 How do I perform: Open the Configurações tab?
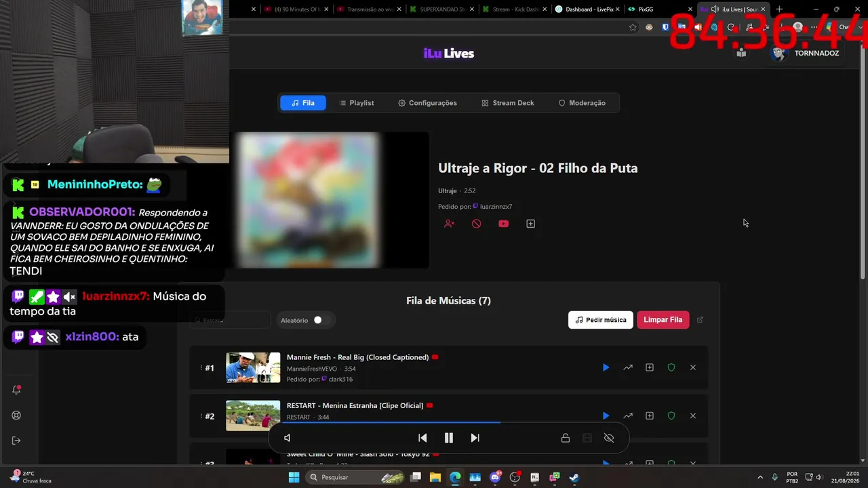pyautogui.click(x=427, y=103)
